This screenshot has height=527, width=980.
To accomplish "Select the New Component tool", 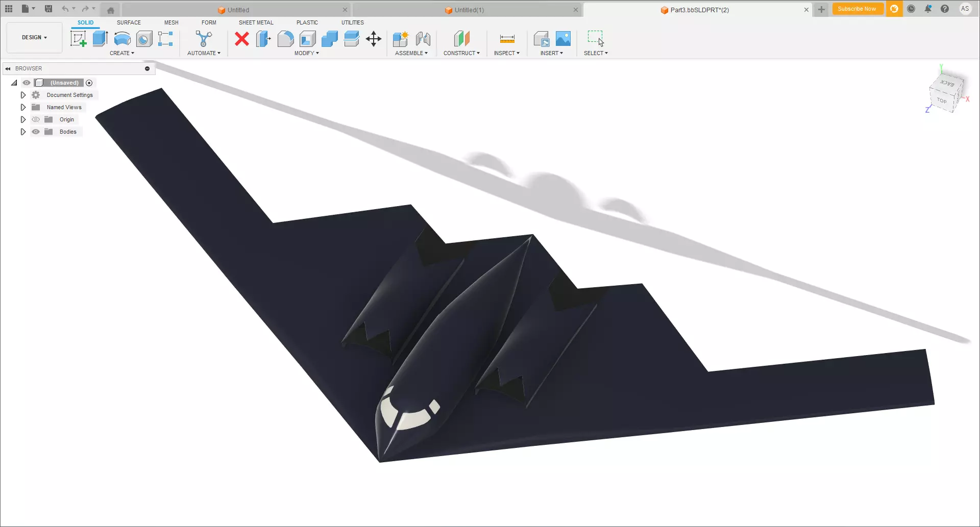I will coord(401,39).
